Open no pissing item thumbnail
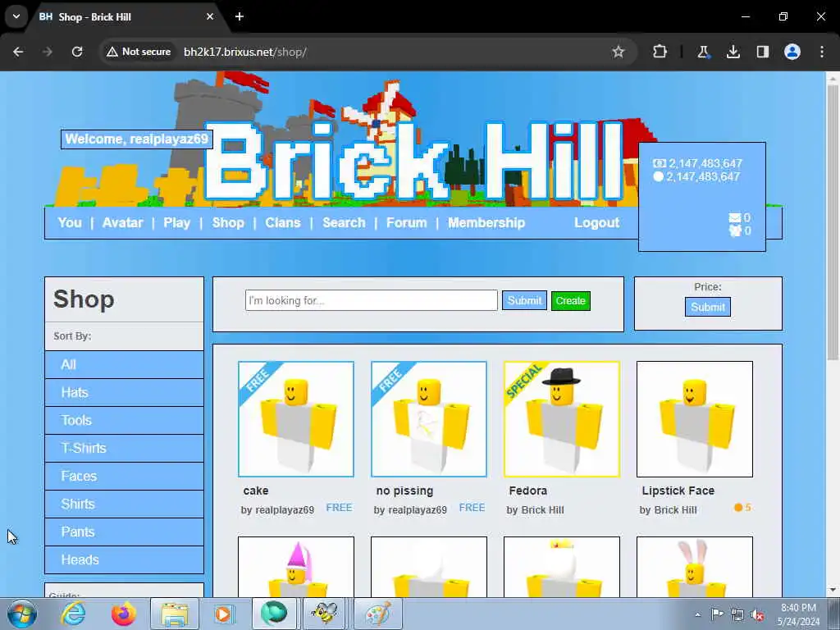The width and height of the screenshot is (840, 630). [429, 419]
